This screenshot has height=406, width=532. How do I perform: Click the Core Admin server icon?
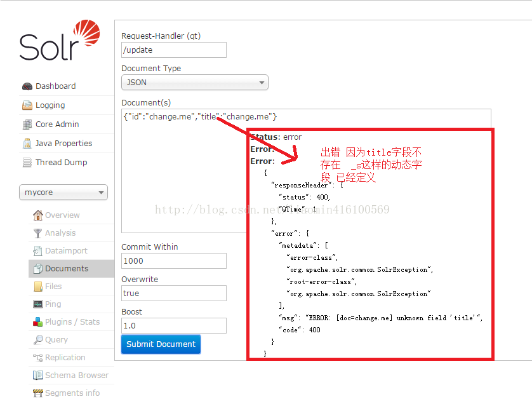pos(27,125)
